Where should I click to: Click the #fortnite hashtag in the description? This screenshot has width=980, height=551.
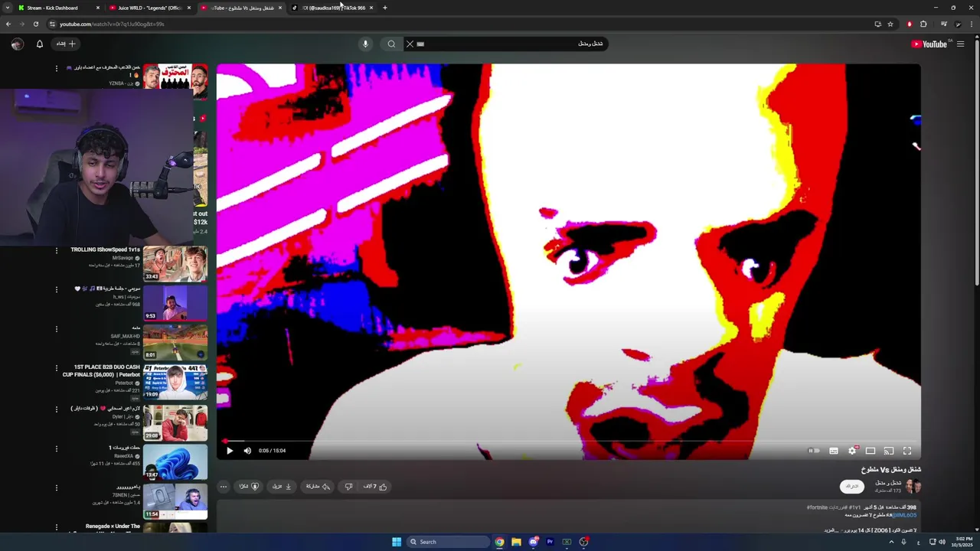pos(816,507)
